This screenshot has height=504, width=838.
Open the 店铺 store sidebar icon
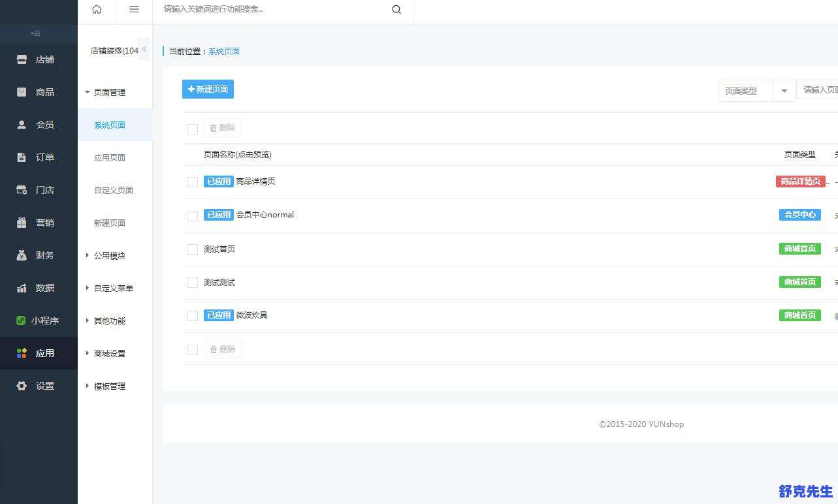[x=22, y=59]
